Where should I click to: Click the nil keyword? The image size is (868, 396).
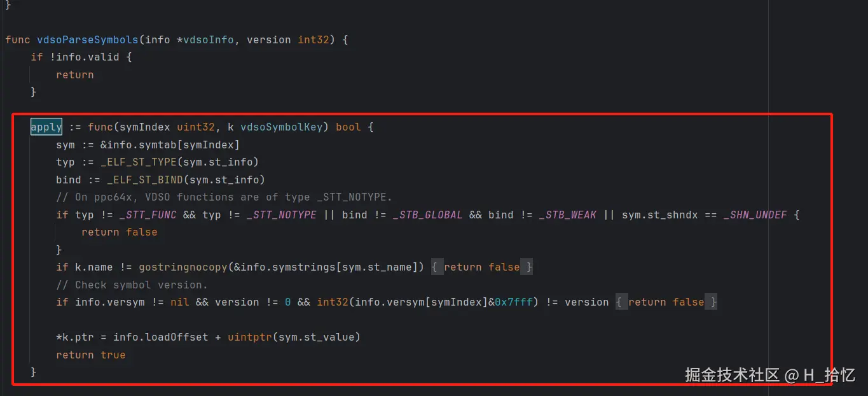[180, 302]
